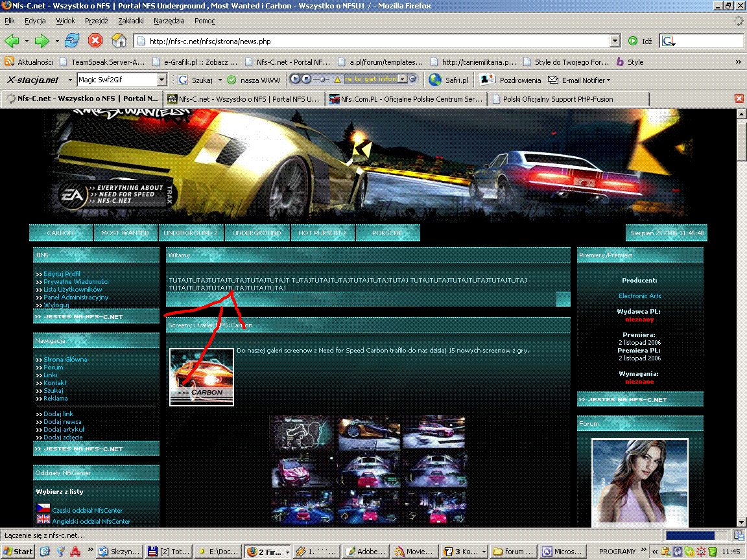Screen dimensions: 747x560
Task: Open the forum folder taskbar item
Action: click(x=514, y=552)
